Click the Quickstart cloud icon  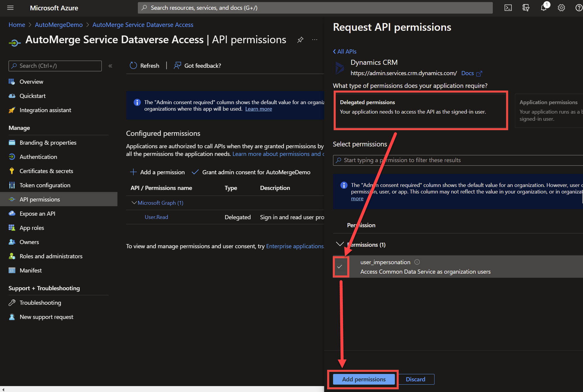(x=12, y=96)
